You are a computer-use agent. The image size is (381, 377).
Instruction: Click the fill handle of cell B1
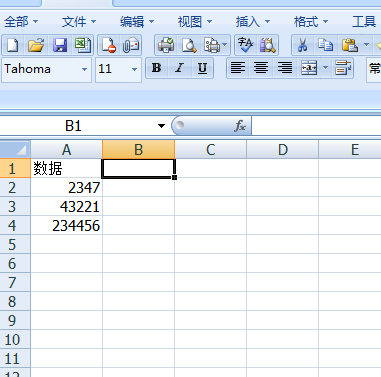(174, 177)
